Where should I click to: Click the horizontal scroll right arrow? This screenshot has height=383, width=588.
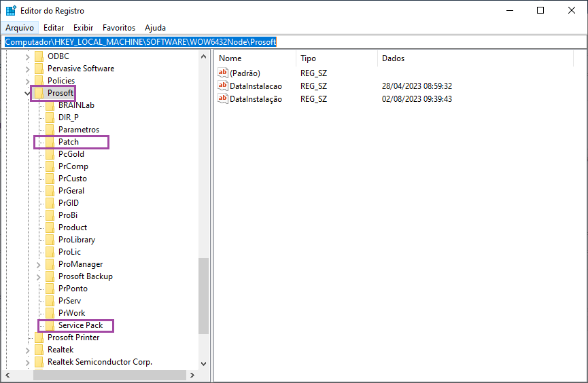coord(192,375)
